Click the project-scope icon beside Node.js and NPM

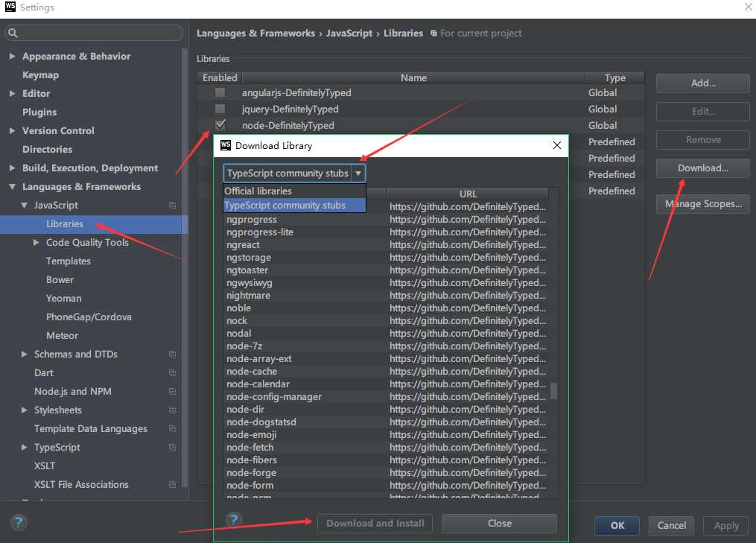click(x=172, y=392)
